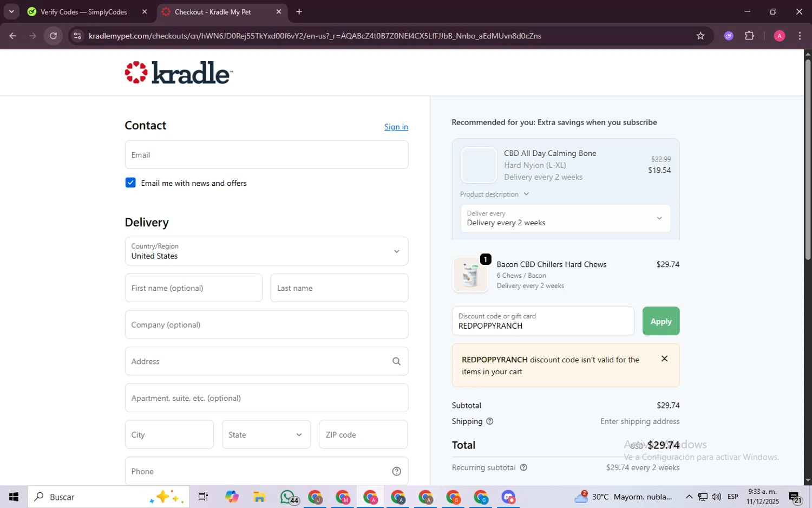Screen dimensions: 812x508
Task: Click the phone help question mark icon
Action: [396, 471]
